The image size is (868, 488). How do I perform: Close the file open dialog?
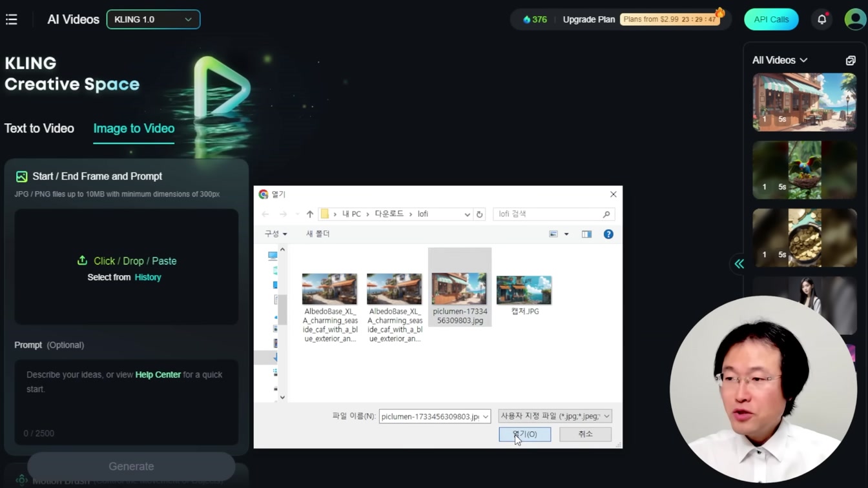[x=613, y=194]
